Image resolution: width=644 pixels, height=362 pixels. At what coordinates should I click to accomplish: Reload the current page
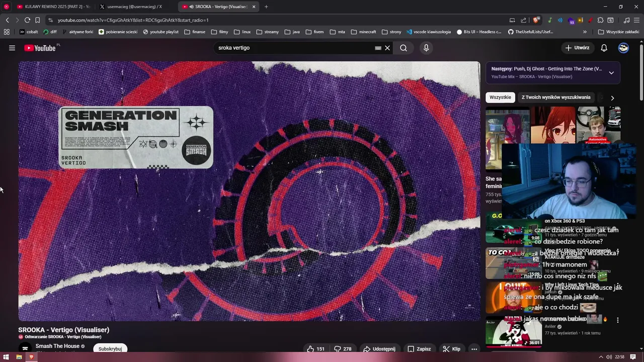27,20
